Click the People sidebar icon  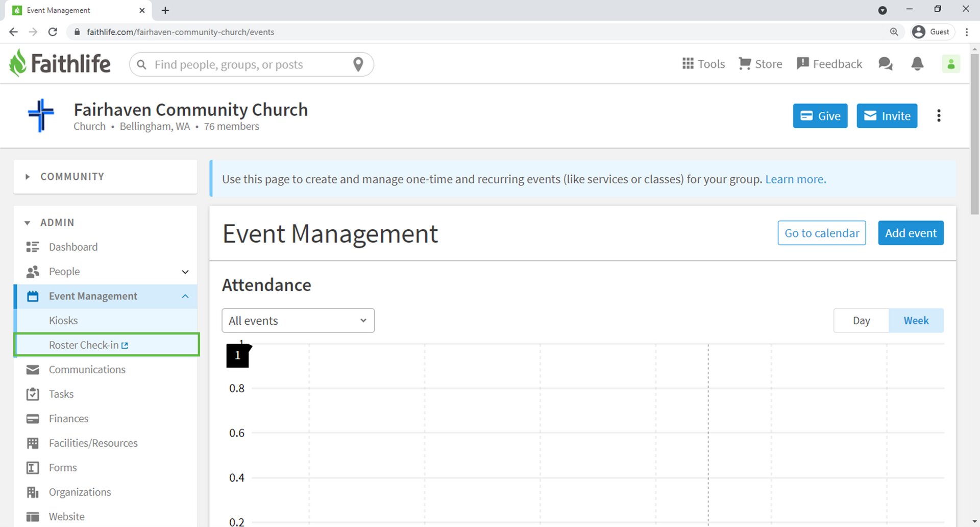[x=33, y=272]
